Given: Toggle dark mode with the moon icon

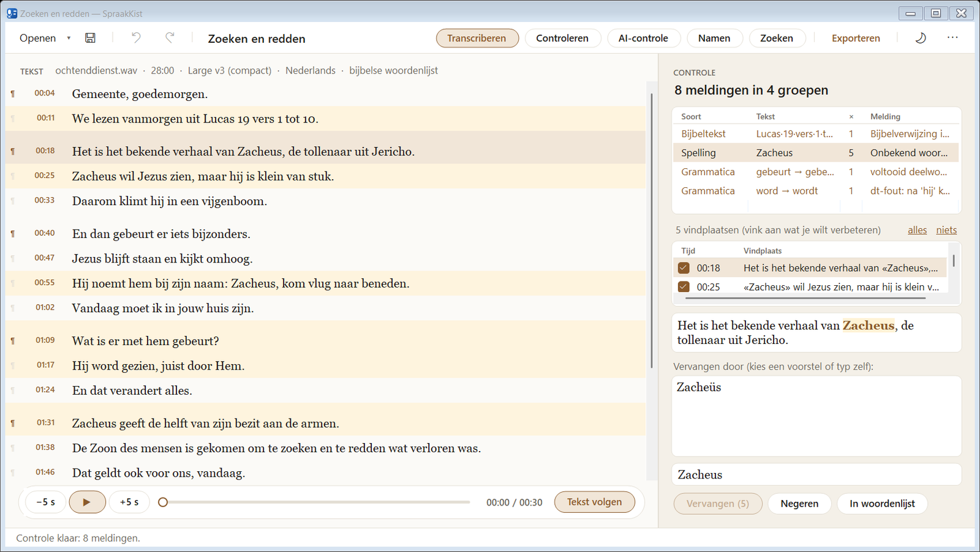Looking at the screenshot, I should (x=920, y=38).
